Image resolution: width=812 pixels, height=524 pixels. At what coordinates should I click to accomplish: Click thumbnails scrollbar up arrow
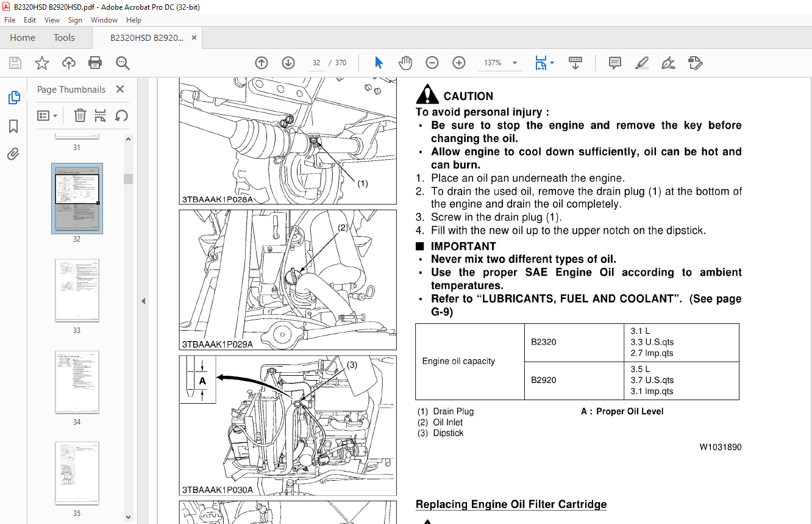(128, 139)
